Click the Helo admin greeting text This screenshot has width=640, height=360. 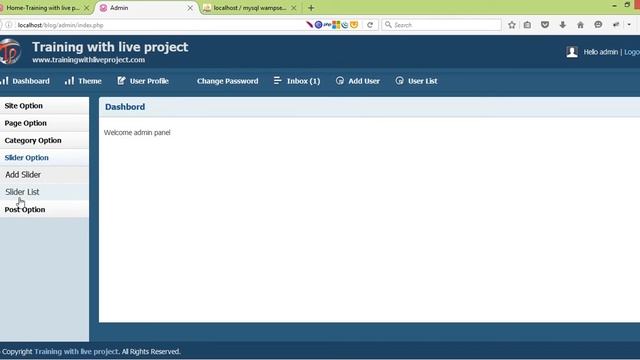600,52
